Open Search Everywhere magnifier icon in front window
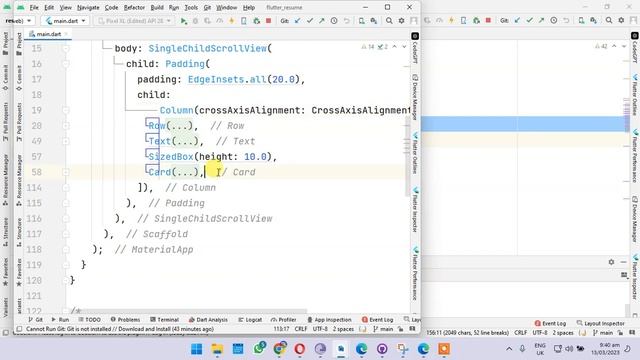The width and height of the screenshot is (640, 360). pyautogui.click(x=389, y=21)
